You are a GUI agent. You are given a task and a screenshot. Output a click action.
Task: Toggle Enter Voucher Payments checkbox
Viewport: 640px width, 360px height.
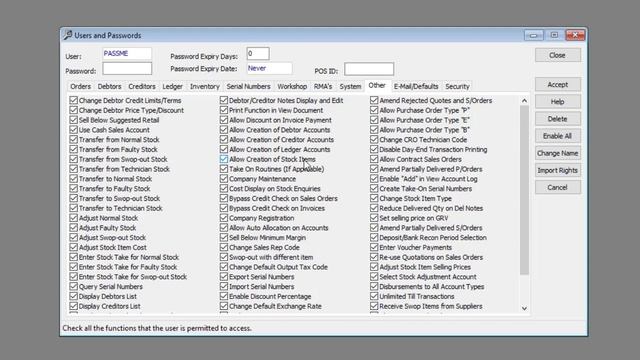pyautogui.click(x=374, y=247)
